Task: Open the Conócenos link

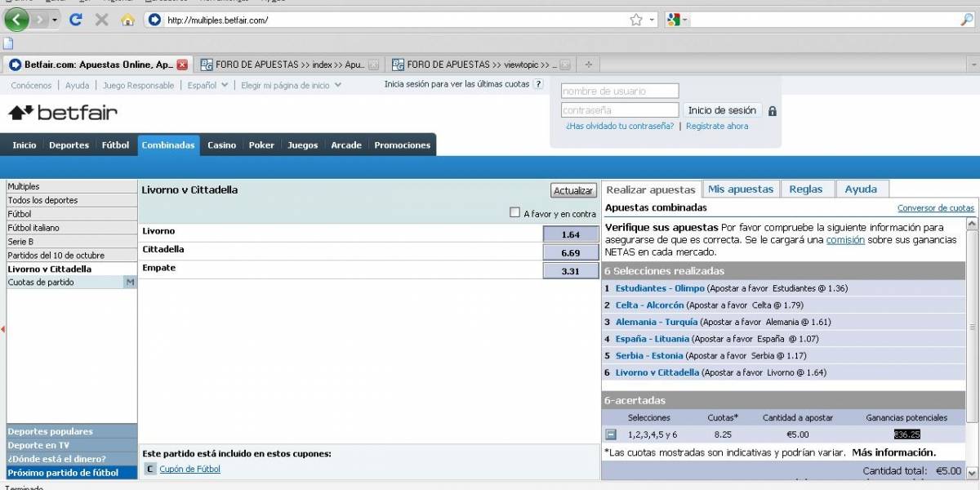Action: tap(31, 85)
